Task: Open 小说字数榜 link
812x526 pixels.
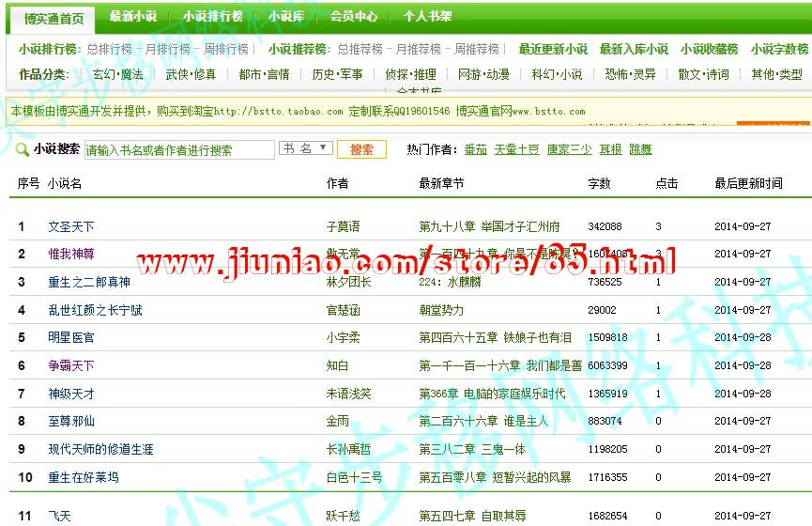Action: [x=779, y=49]
